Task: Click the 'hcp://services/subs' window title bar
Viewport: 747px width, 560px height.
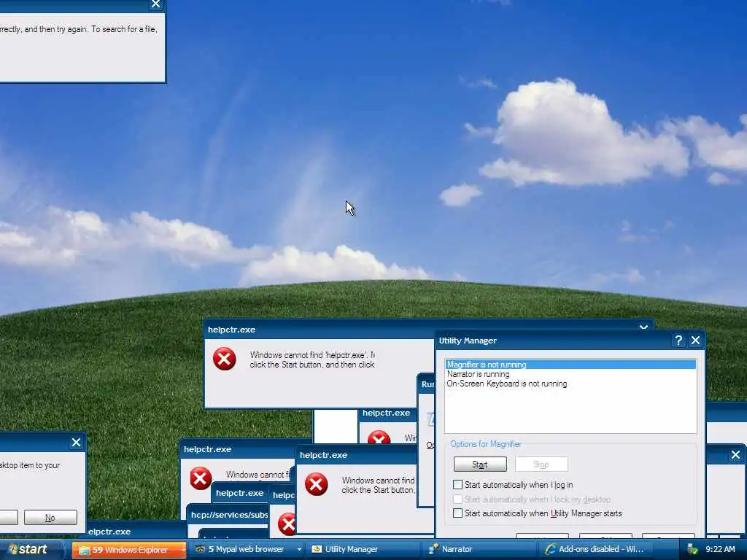Action: click(229, 515)
